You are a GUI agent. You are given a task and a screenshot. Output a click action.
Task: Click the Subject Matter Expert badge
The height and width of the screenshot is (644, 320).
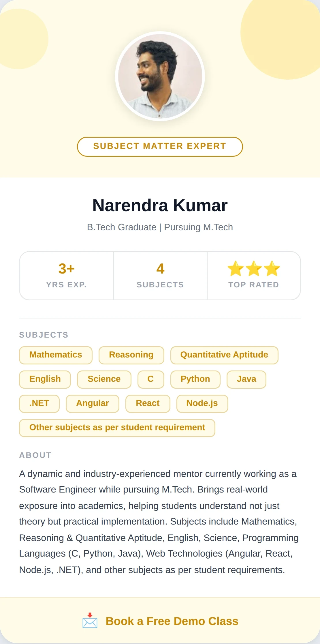click(x=160, y=146)
